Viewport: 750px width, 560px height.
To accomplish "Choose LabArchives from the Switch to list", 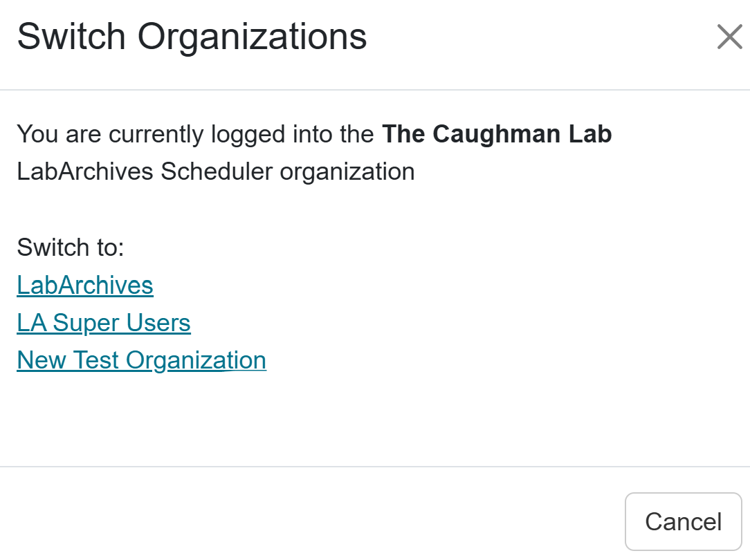I will click(x=85, y=286).
